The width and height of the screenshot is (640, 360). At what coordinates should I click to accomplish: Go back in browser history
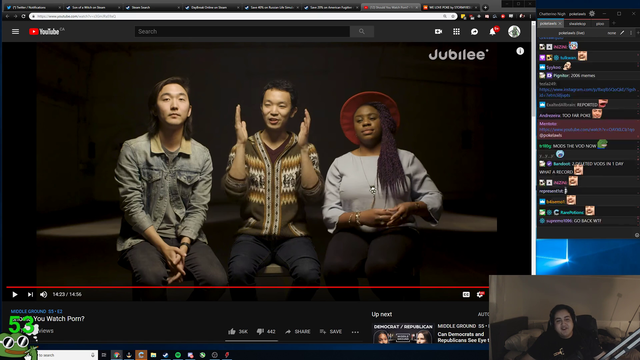tap(7, 16)
